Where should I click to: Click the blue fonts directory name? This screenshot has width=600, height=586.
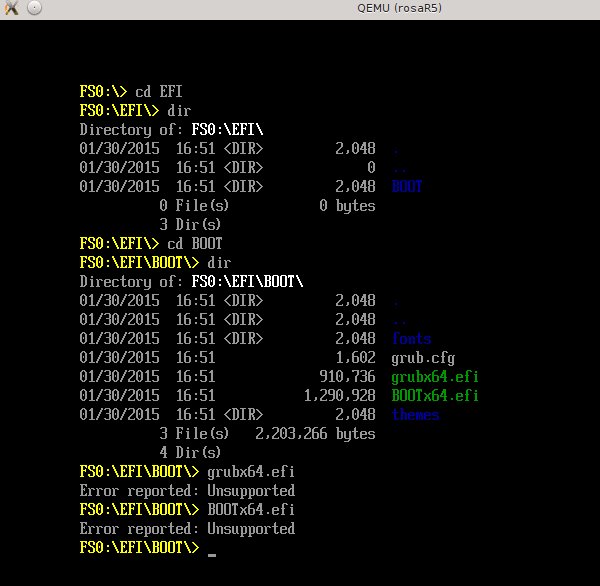tap(411, 339)
